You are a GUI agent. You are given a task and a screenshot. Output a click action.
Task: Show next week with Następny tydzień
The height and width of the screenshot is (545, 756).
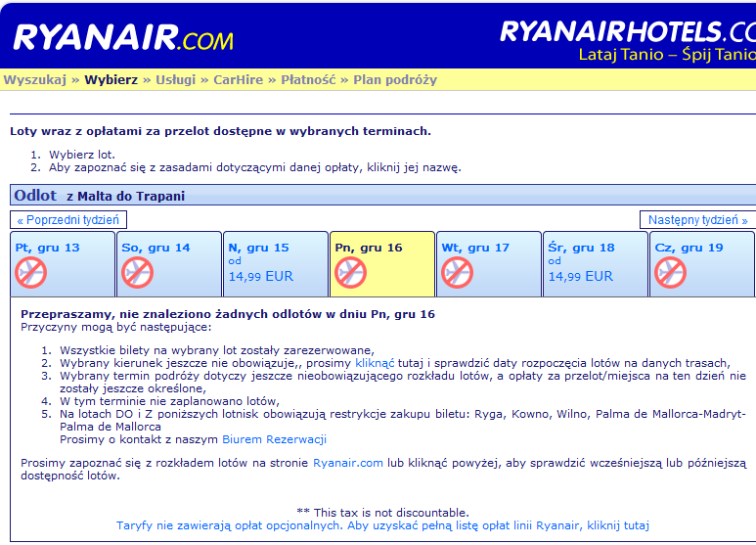click(x=697, y=220)
